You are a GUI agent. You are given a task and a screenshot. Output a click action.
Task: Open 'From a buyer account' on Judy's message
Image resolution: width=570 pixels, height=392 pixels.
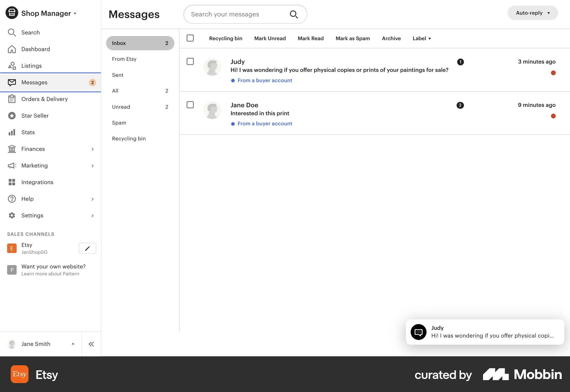click(265, 80)
